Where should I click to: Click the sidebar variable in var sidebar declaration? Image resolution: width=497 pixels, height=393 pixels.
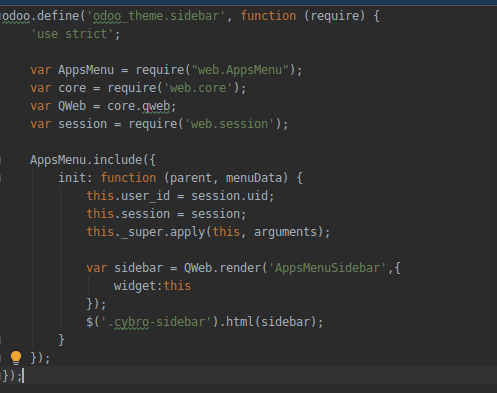(139, 268)
